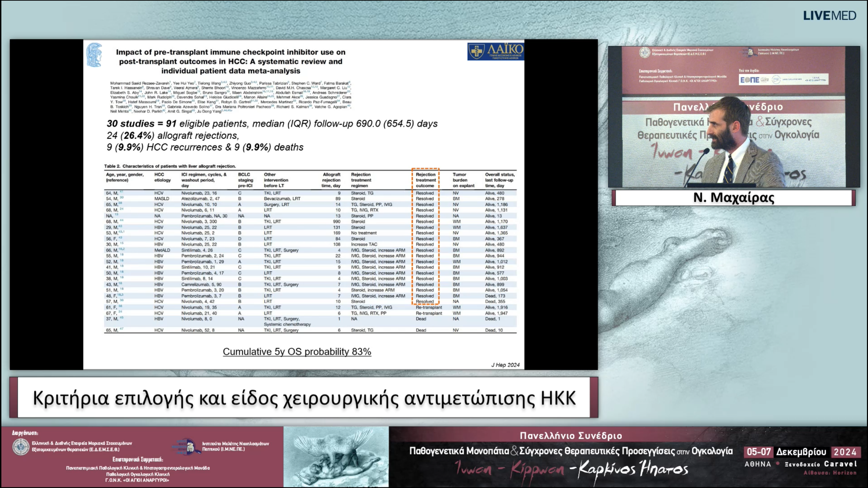Click table cell 'Atezolizumab, 2, 47'
The image size is (868, 488).
point(200,199)
